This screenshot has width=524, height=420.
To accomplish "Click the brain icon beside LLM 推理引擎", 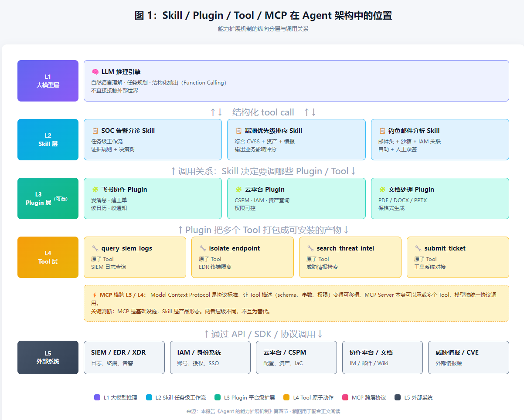I will pos(95,72).
